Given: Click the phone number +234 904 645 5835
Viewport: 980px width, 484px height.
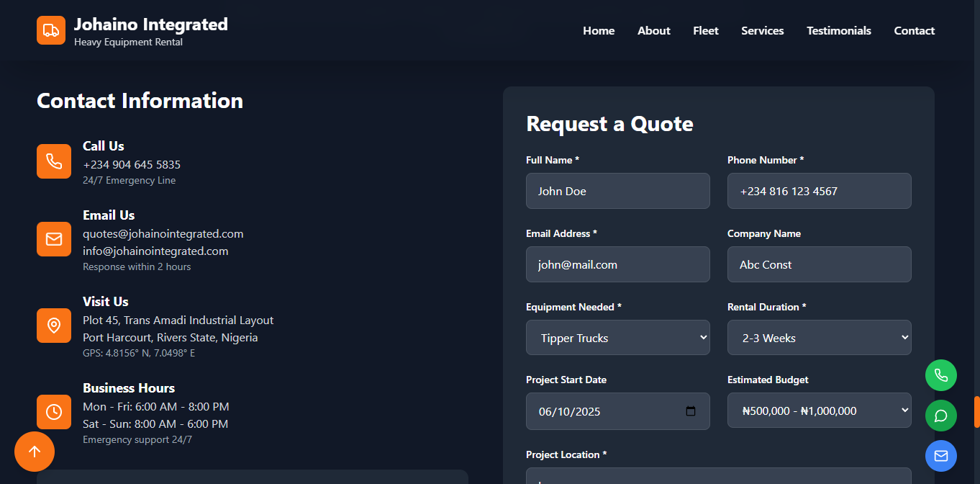Looking at the screenshot, I should pyautogui.click(x=131, y=164).
